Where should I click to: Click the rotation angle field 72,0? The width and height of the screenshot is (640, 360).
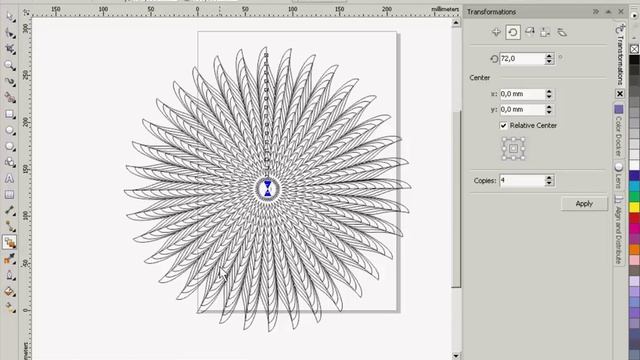pyautogui.click(x=522, y=59)
